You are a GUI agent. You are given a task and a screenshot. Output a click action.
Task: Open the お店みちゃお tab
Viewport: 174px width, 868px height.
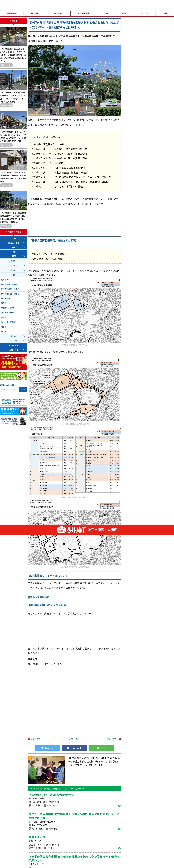pyautogui.click(x=84, y=13)
